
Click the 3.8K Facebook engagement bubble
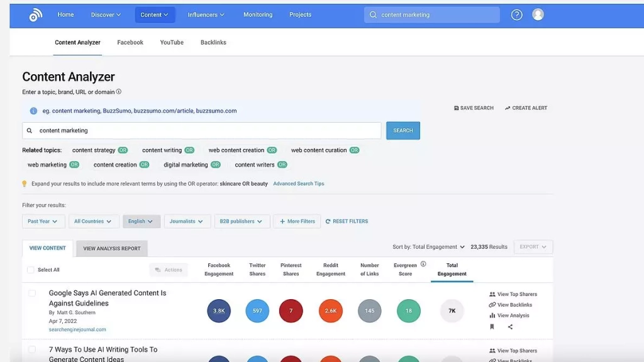[x=219, y=310]
